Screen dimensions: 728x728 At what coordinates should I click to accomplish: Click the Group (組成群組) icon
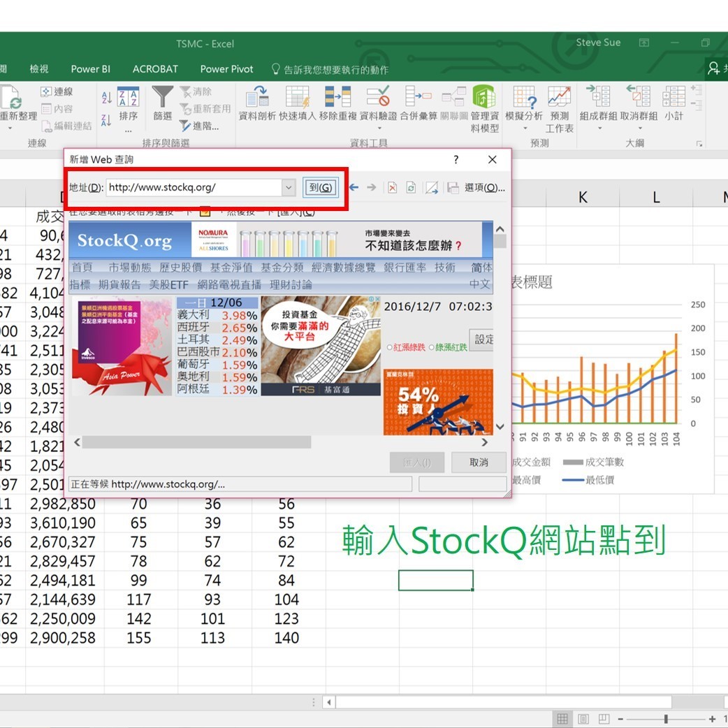point(599,96)
